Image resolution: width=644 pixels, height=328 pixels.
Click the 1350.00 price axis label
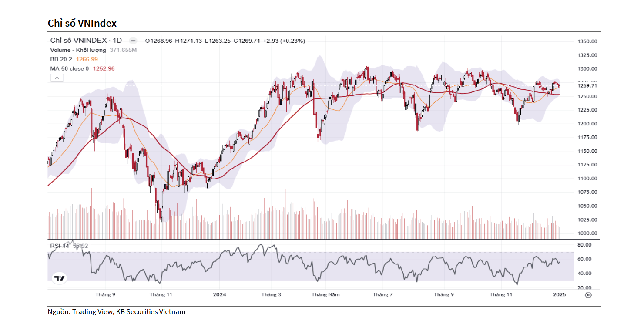click(x=587, y=41)
